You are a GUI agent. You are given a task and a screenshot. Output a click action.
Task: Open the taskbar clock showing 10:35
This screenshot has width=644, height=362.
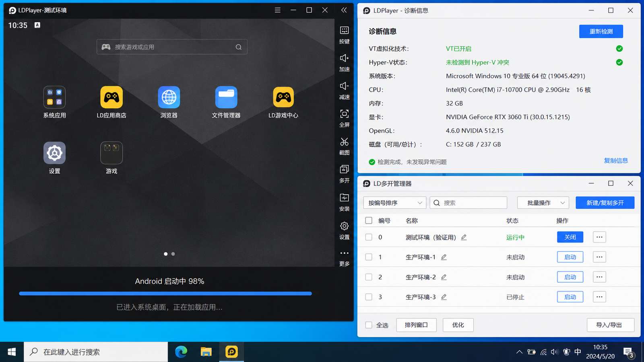(600, 352)
